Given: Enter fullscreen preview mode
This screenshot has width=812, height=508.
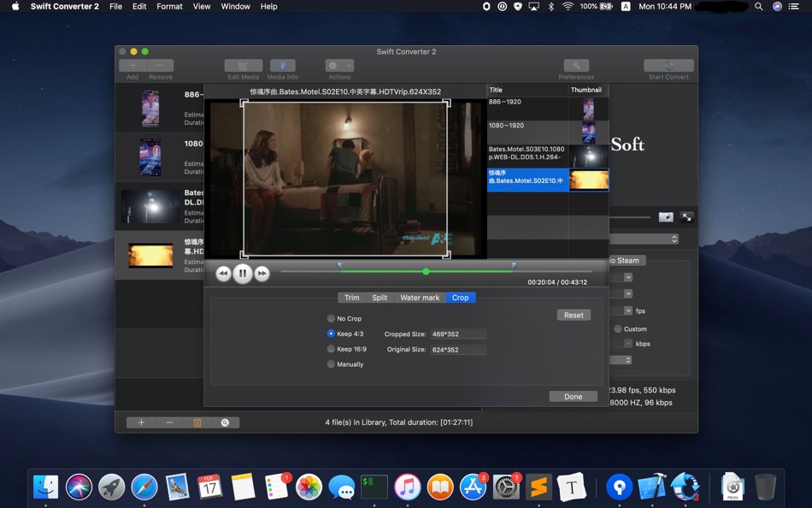Looking at the screenshot, I should [686, 217].
